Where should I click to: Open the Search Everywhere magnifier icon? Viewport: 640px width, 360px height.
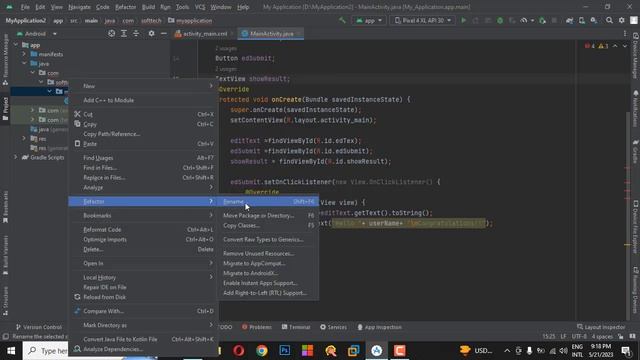coord(609,20)
